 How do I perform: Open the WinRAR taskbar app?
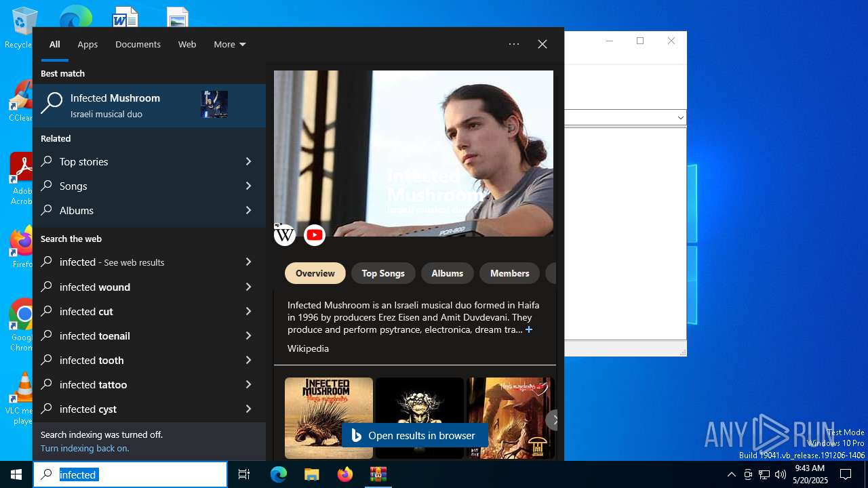pyautogui.click(x=378, y=474)
